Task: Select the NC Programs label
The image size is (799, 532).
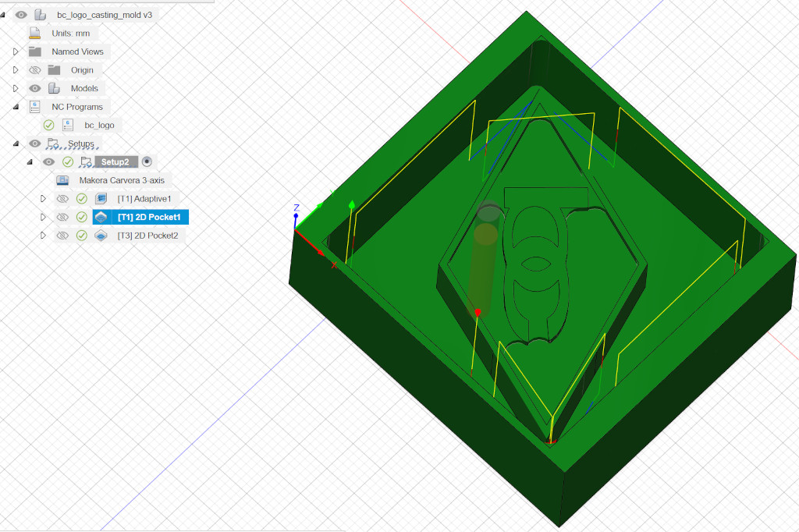Action: pyautogui.click(x=77, y=107)
